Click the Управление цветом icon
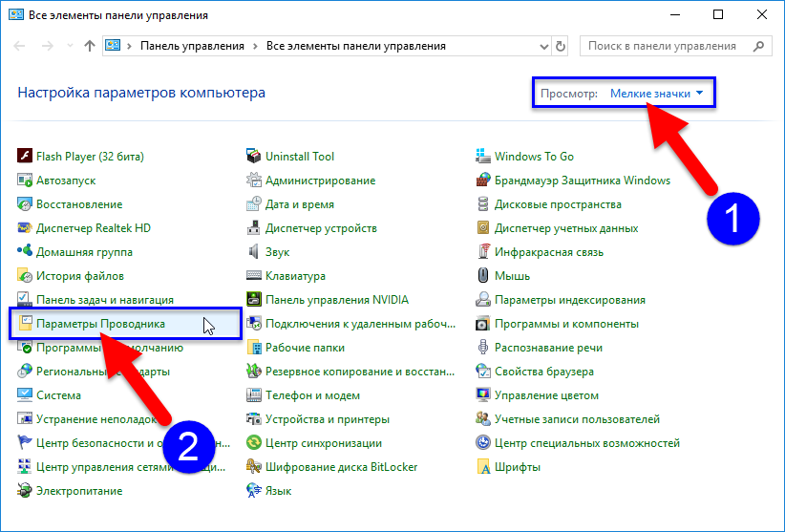 coord(483,395)
